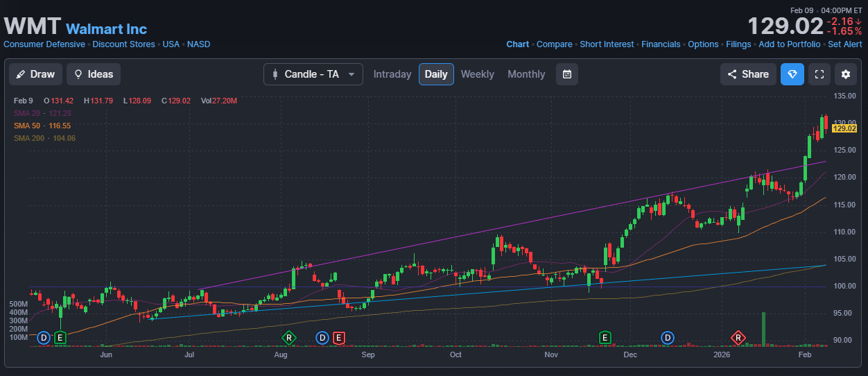Open the USA country link
Viewport: 868px width, 376px height.
click(x=171, y=44)
